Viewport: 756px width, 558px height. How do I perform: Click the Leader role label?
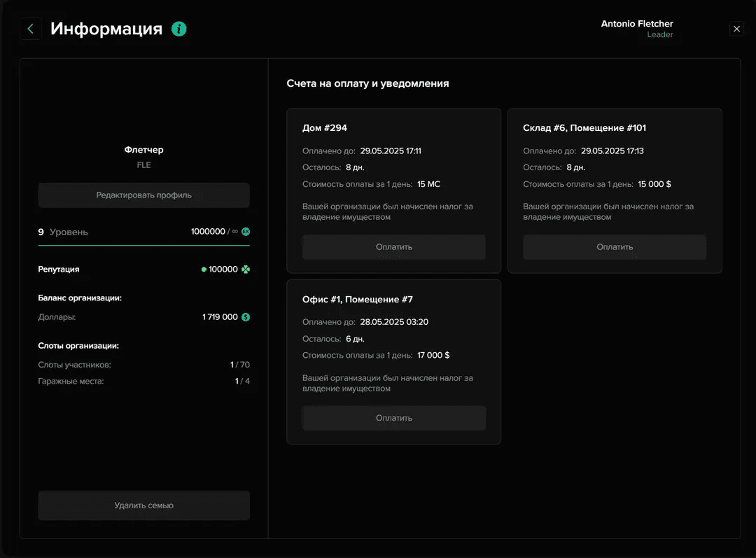pyautogui.click(x=659, y=35)
